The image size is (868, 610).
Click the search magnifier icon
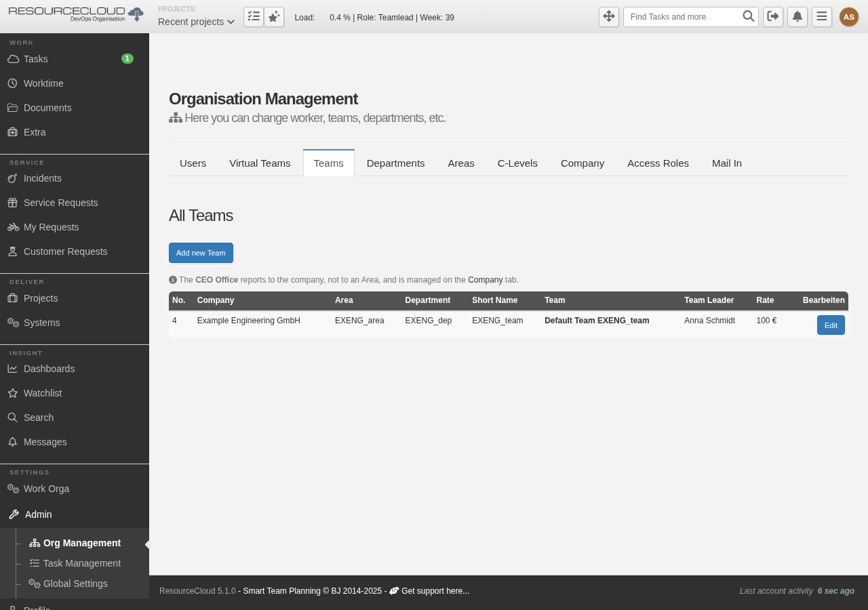coord(749,16)
